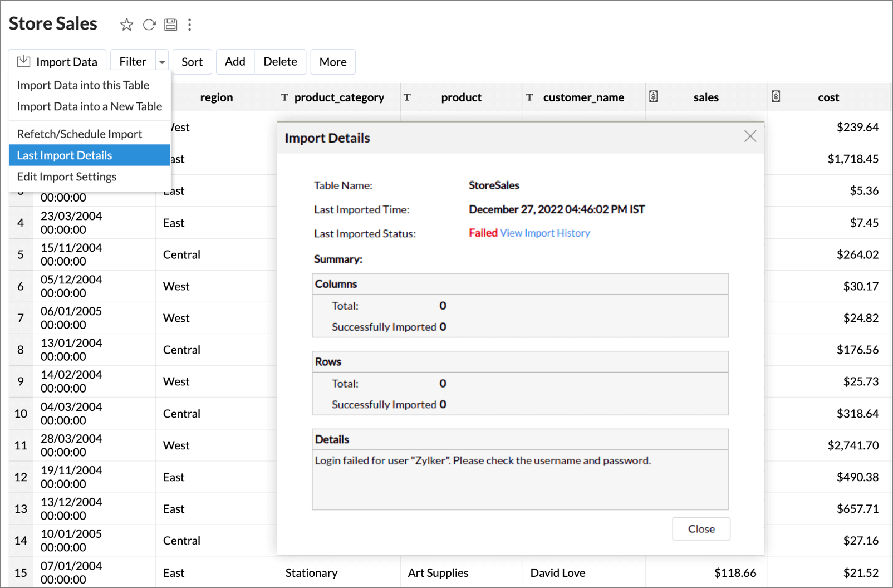
Task: Click the Import Data icon button
Action: [x=24, y=62]
